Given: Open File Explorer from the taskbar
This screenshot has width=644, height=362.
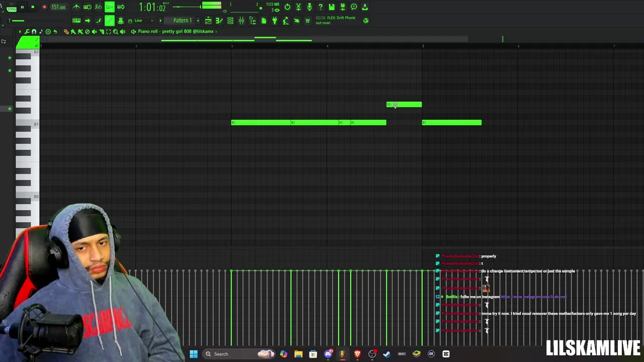Looking at the screenshot, I should coord(298,354).
